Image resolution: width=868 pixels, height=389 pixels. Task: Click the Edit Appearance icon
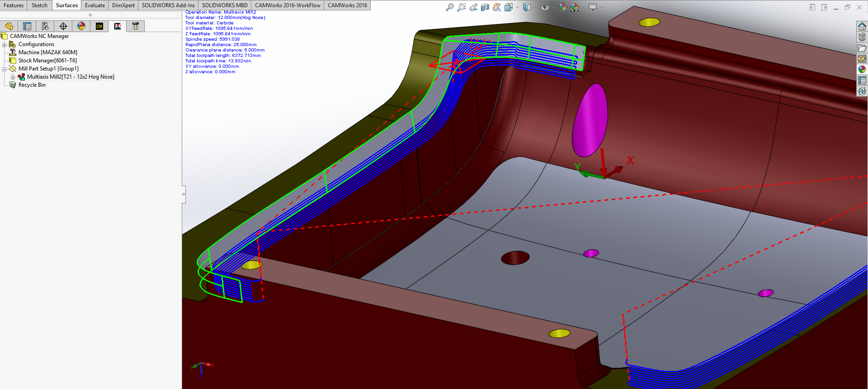(x=563, y=7)
